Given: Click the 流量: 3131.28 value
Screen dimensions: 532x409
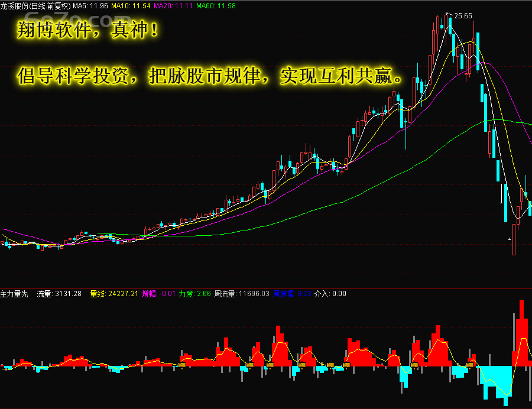Looking at the screenshot, I should 59,294.
